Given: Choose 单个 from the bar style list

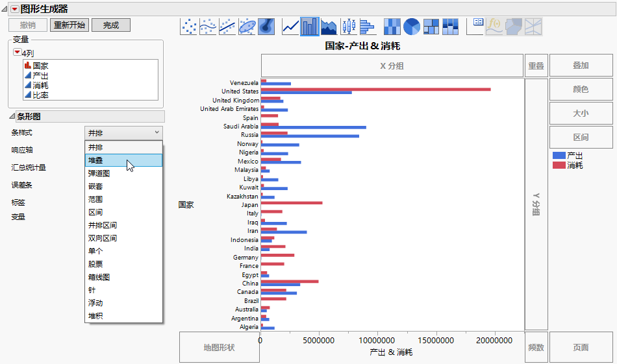Looking at the screenshot, I should (123, 251).
